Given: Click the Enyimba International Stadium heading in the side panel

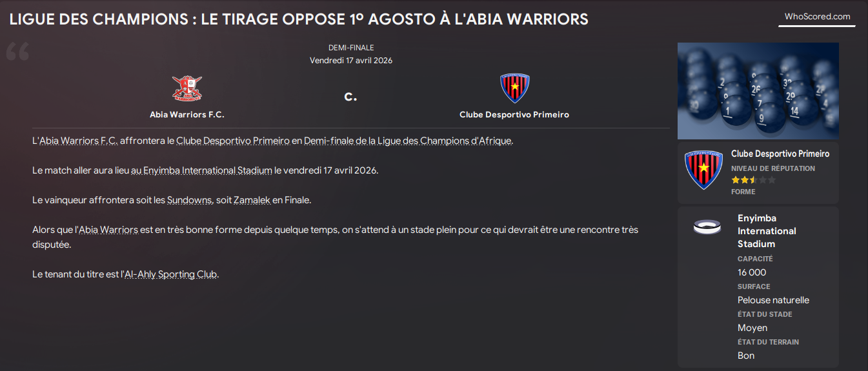Looking at the screenshot, I should [767, 231].
